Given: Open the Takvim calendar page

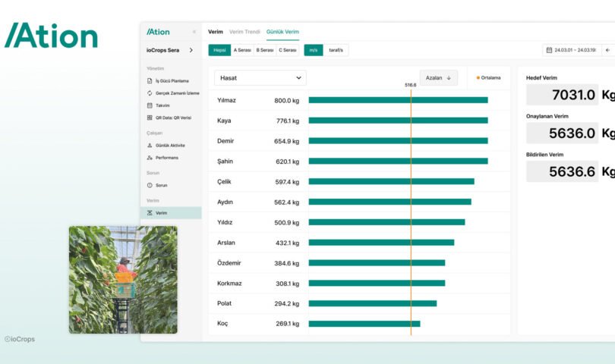Looking at the screenshot, I should (162, 105).
